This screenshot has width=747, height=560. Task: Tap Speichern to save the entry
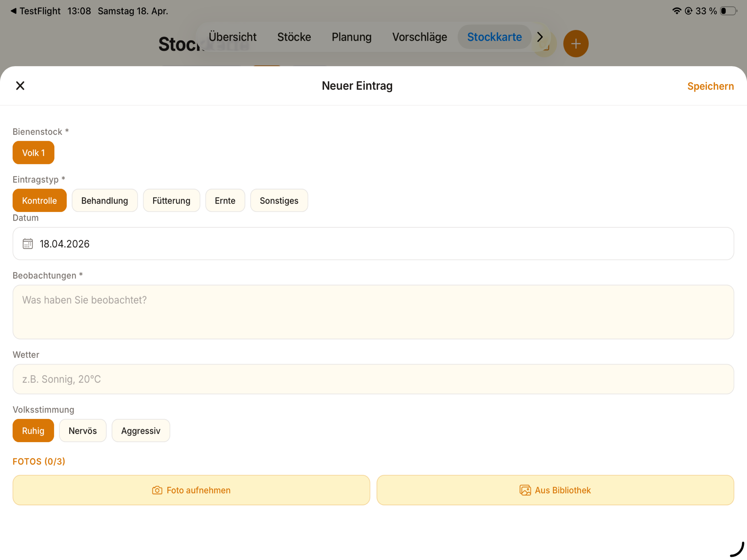(x=710, y=86)
